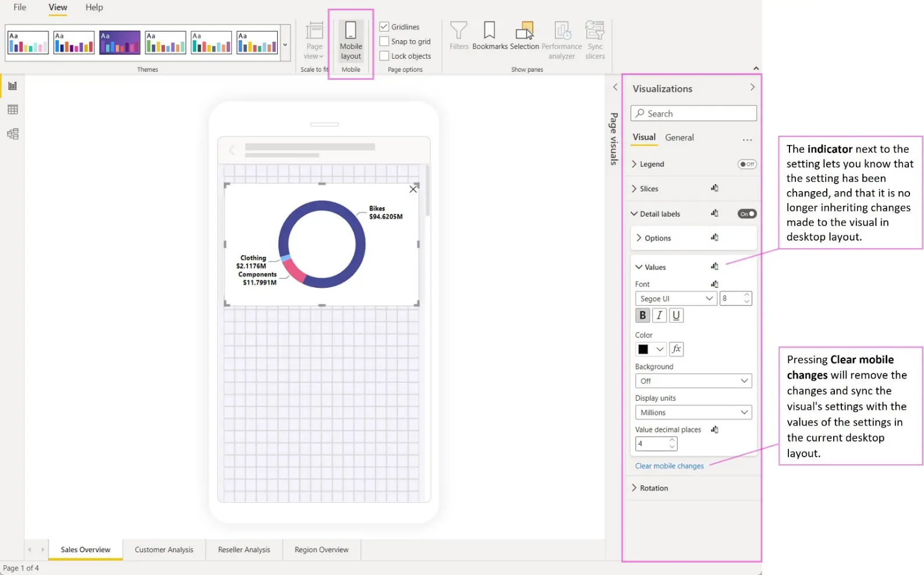Enable Snap to grid checkbox

coord(384,41)
